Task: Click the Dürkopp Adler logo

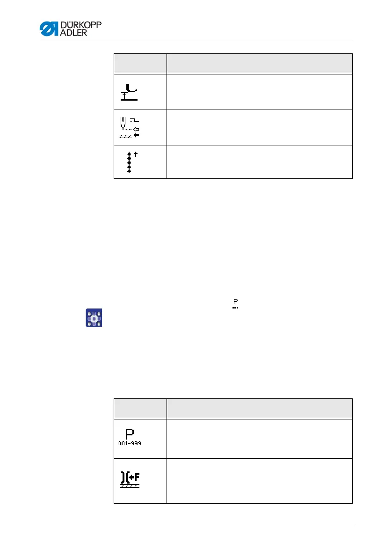Action: 71,29
